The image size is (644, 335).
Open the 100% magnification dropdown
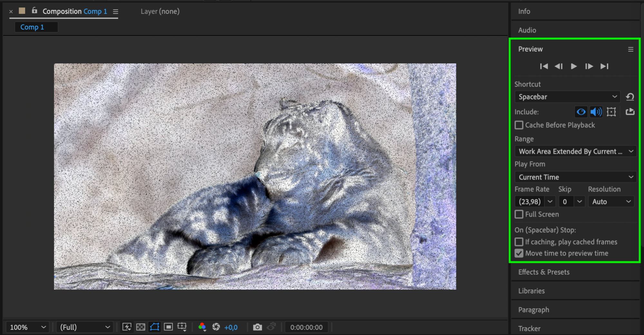point(27,327)
